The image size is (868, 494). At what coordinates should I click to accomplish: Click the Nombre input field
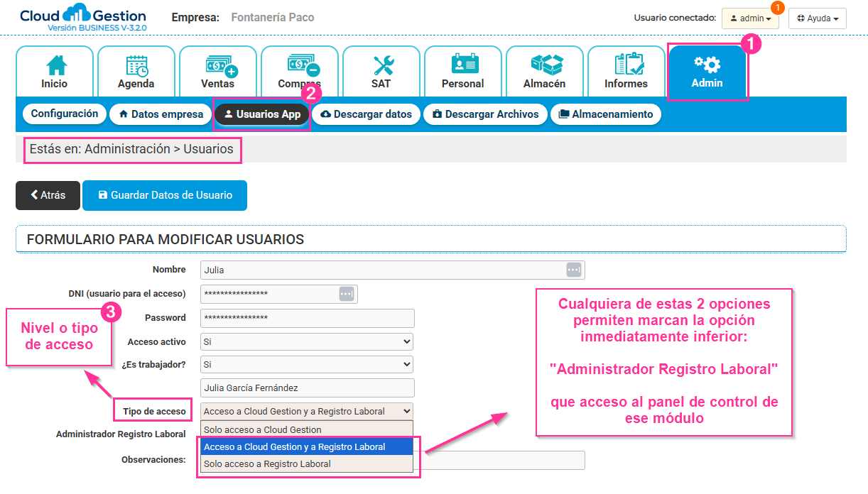tap(393, 270)
